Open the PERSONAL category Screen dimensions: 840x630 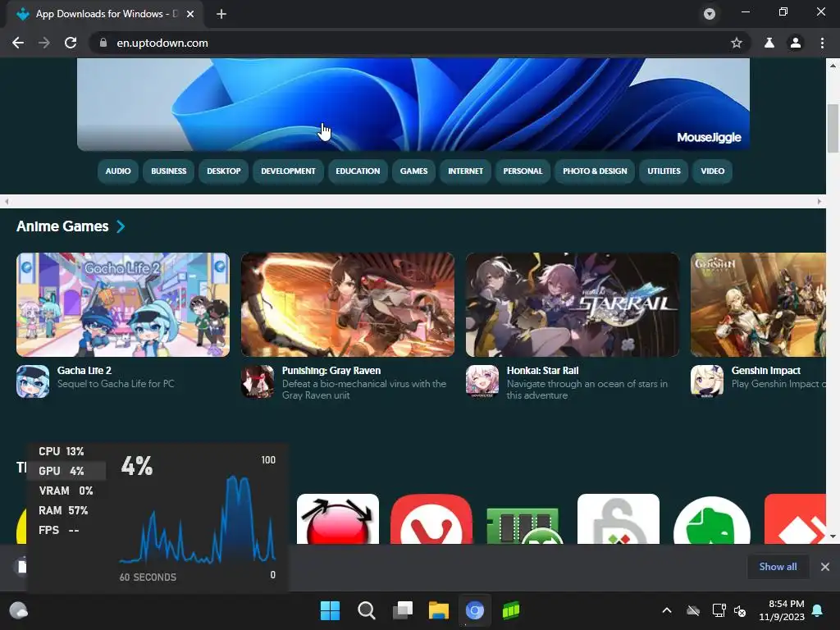click(523, 171)
